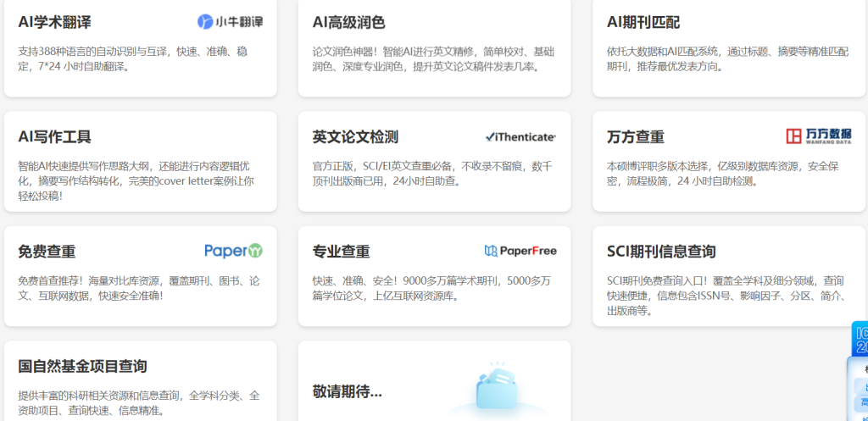Click the PaperFree logo
The image size is (868, 421).
point(520,251)
